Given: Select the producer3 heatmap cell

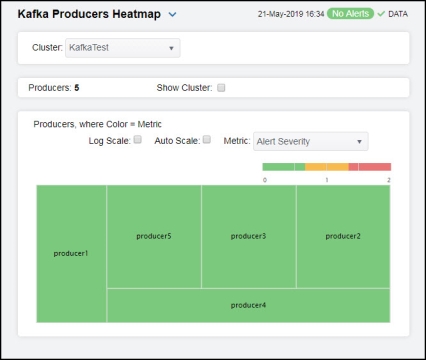Looking at the screenshot, I should (249, 237).
